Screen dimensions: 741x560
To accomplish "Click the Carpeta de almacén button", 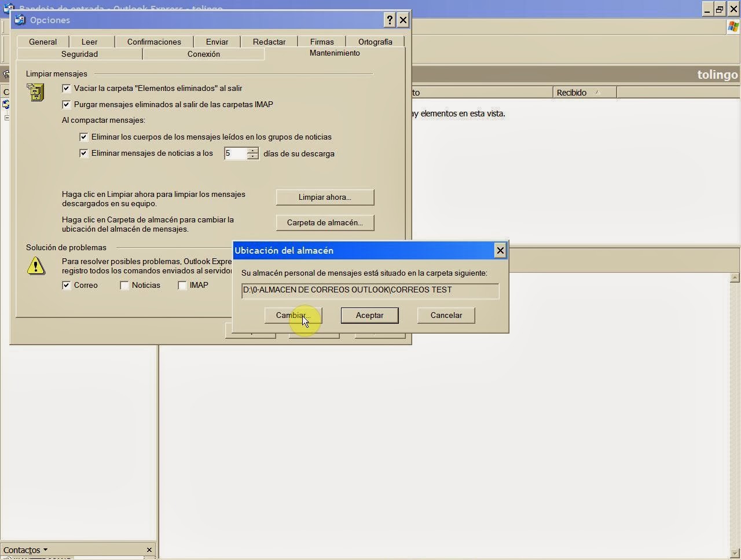I will click(325, 222).
